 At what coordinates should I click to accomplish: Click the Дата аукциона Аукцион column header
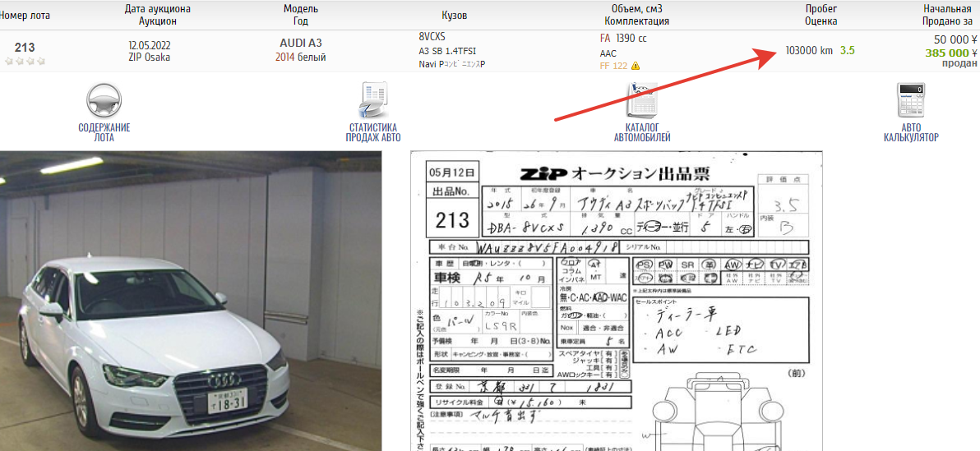click(158, 15)
